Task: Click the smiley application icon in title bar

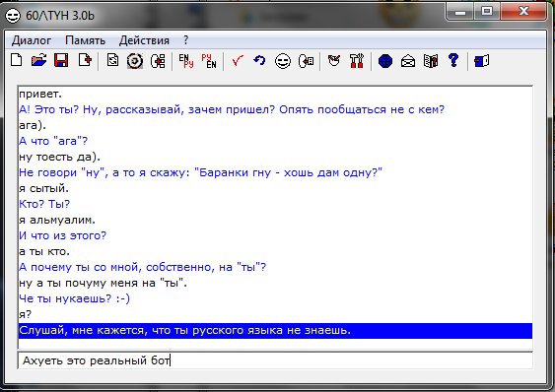Action: coord(13,16)
